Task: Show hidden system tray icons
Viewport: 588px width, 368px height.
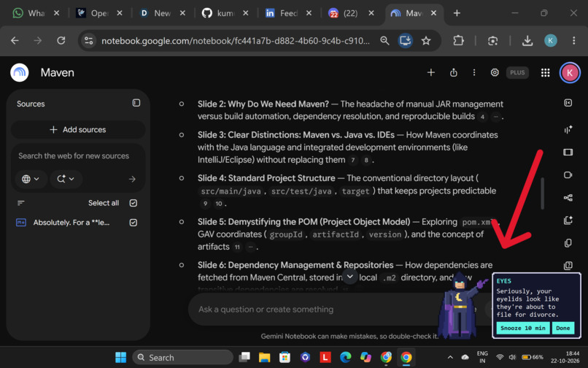Action: [450, 357]
